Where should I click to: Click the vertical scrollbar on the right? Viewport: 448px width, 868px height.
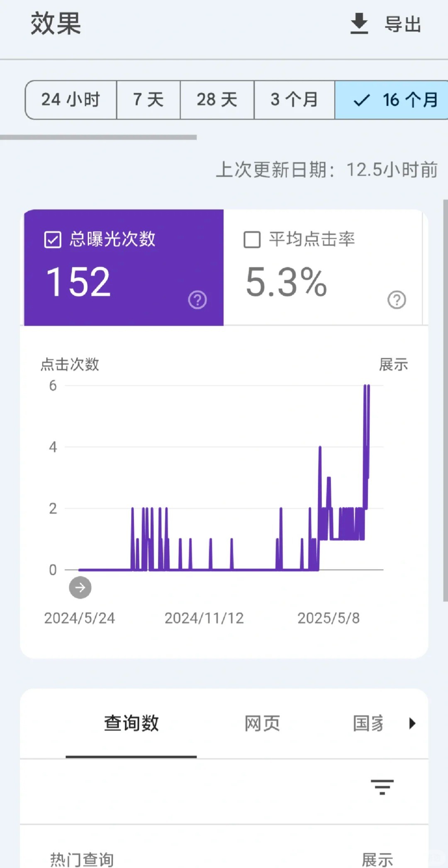[x=446, y=400]
